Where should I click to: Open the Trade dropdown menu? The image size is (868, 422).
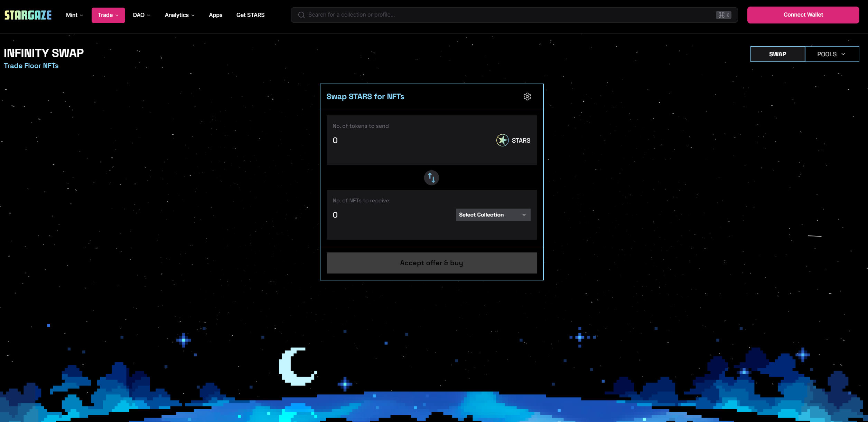point(108,15)
